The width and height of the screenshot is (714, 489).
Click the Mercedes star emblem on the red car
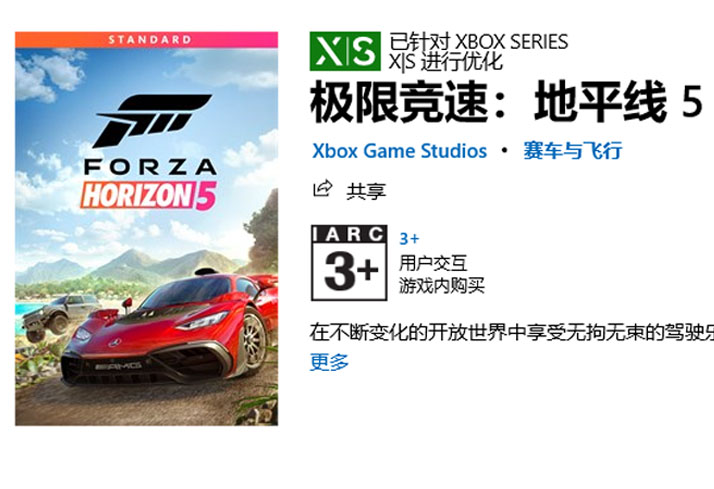(x=116, y=342)
